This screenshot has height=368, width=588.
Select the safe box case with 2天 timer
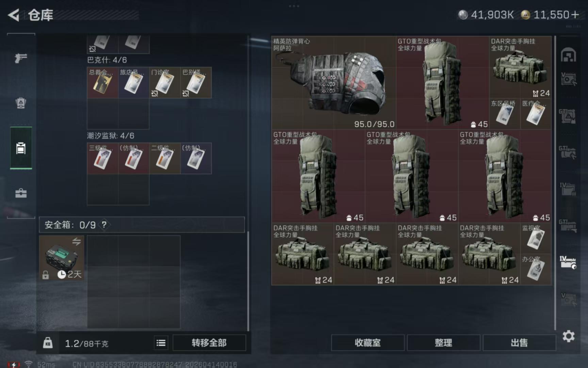coord(62,258)
